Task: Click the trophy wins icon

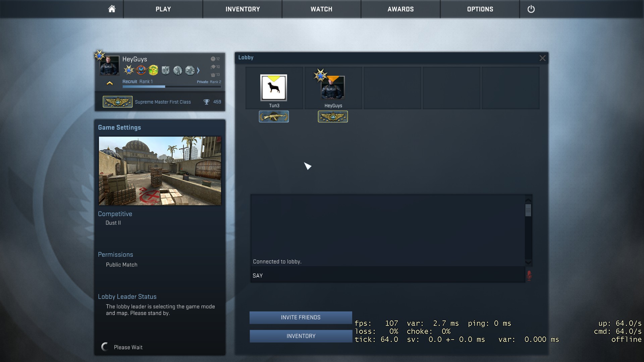Action: pyautogui.click(x=206, y=102)
